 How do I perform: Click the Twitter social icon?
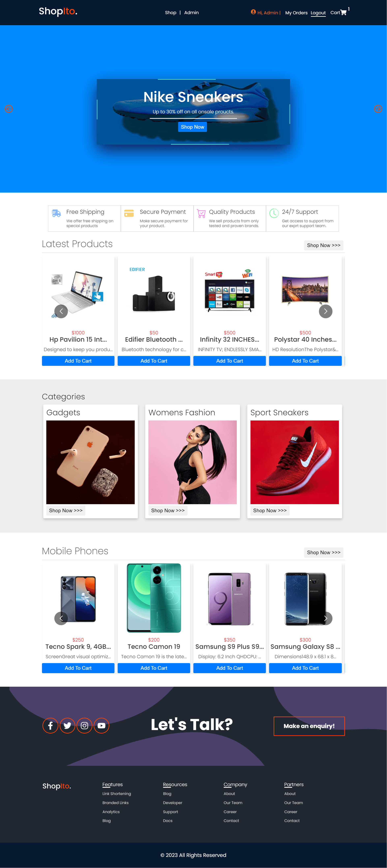tap(67, 725)
